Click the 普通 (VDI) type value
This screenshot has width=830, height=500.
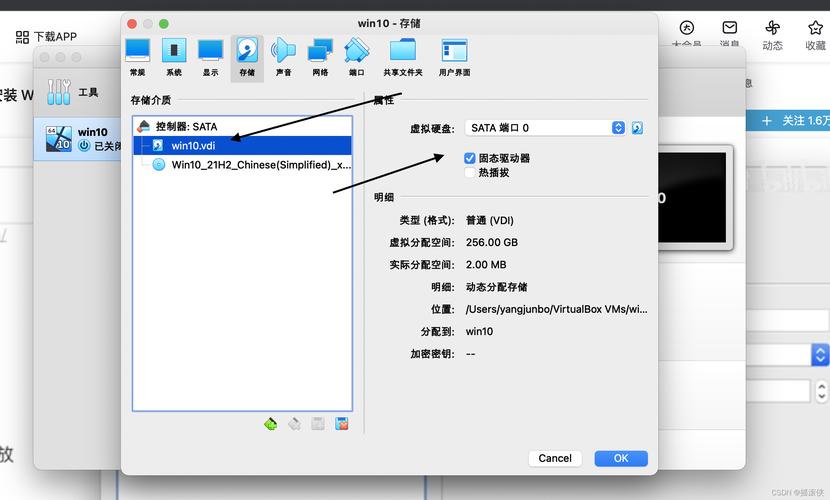click(x=490, y=220)
